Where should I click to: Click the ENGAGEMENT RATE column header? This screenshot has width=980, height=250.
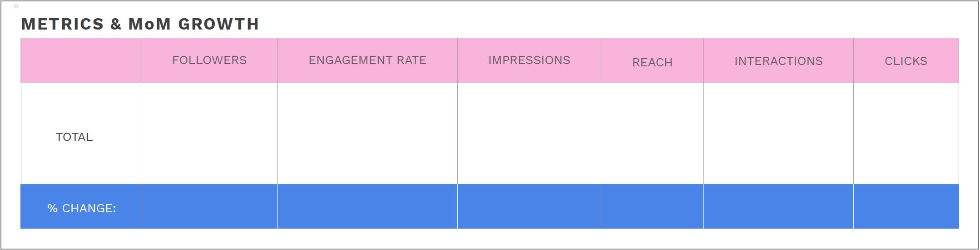[367, 60]
